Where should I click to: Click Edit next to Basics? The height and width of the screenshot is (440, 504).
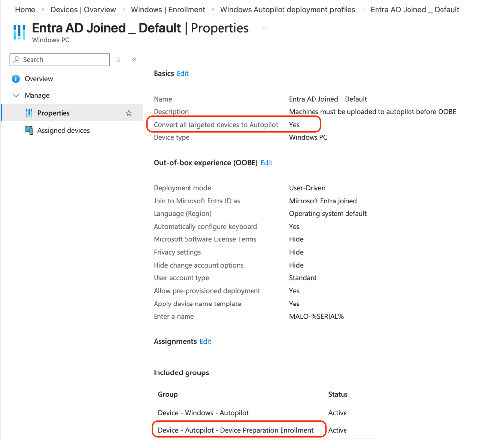pyautogui.click(x=183, y=73)
